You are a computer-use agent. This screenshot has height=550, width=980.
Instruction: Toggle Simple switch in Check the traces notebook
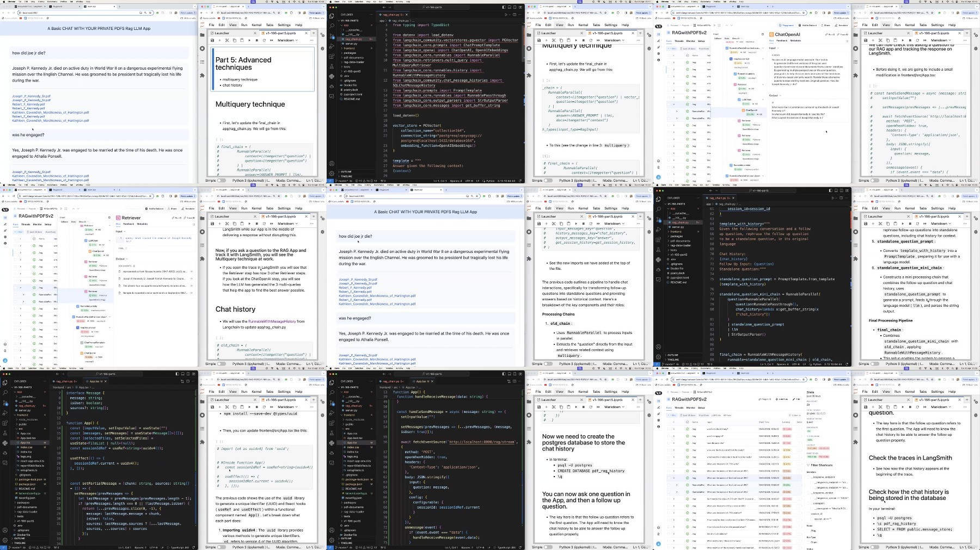tap(875, 547)
